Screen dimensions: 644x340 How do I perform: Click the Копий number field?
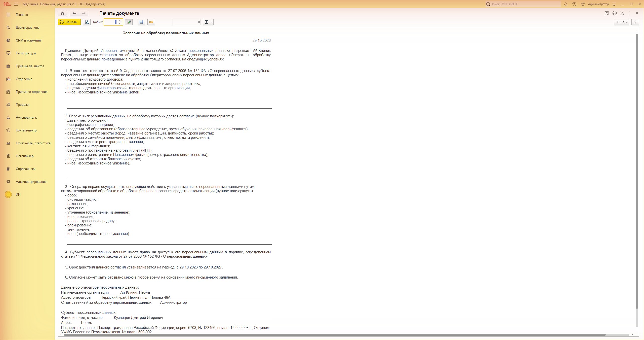[x=111, y=22]
